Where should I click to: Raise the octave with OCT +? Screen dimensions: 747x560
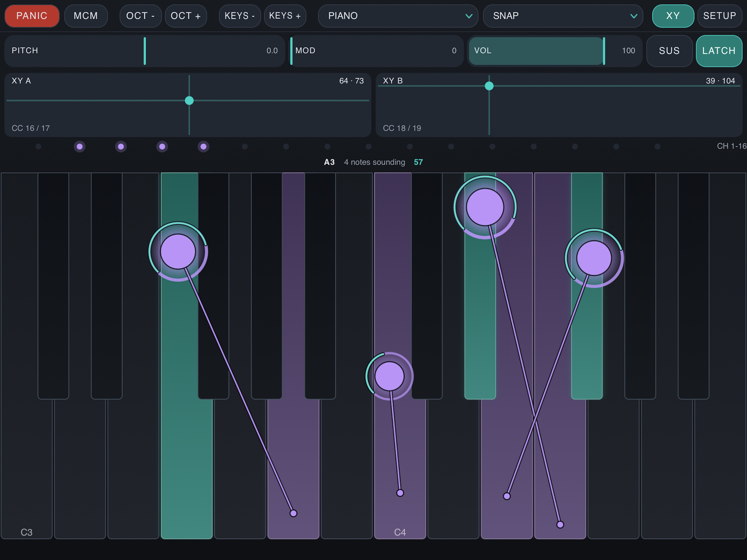(186, 16)
